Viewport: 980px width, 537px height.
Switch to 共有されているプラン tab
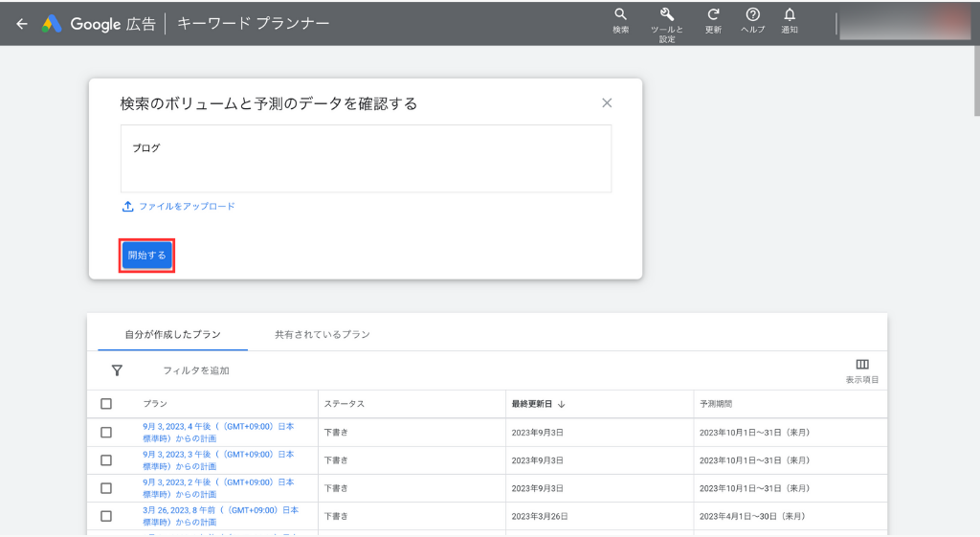coord(322,334)
